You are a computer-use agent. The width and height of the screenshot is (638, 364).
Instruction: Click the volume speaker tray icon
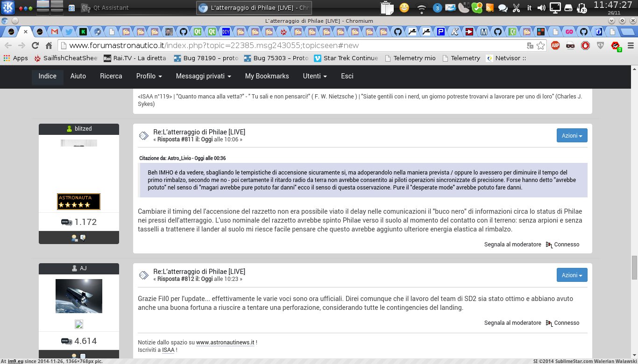point(541,7)
